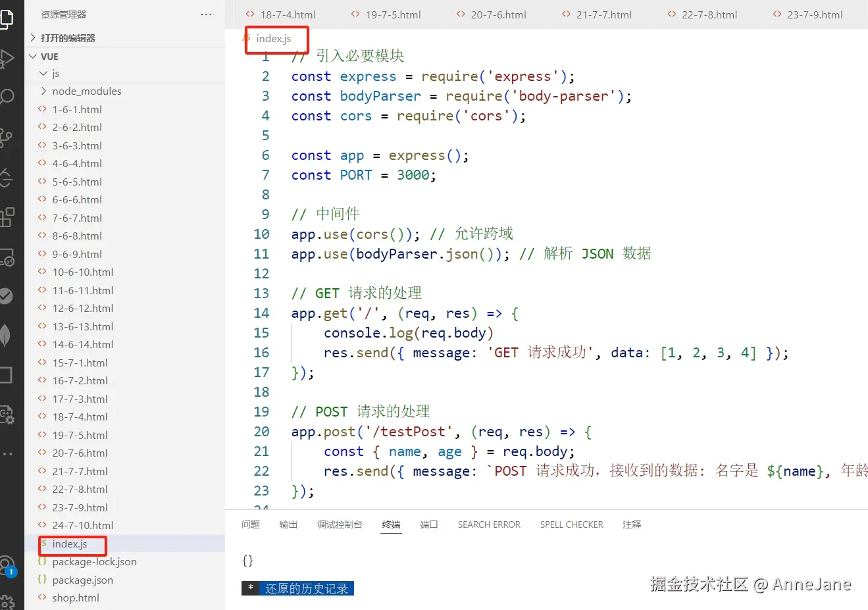
Task: Open the Search view in activity bar
Action: pos(6,97)
